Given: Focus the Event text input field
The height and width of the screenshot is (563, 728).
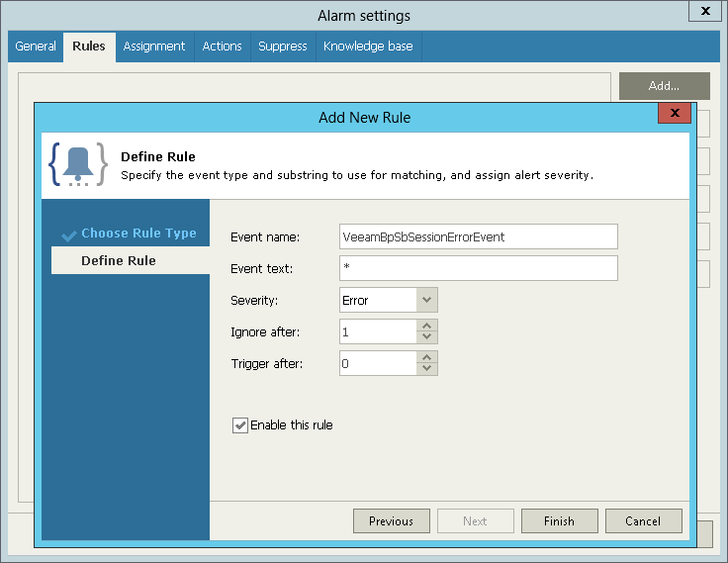Looking at the screenshot, I should point(478,268).
